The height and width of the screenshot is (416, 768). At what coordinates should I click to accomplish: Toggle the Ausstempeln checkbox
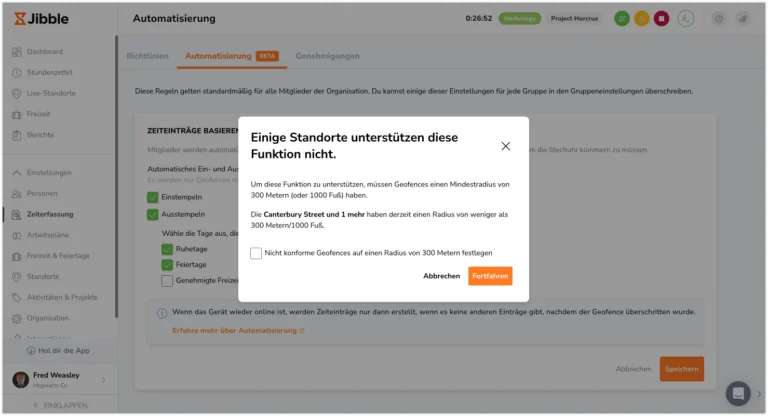(152, 214)
